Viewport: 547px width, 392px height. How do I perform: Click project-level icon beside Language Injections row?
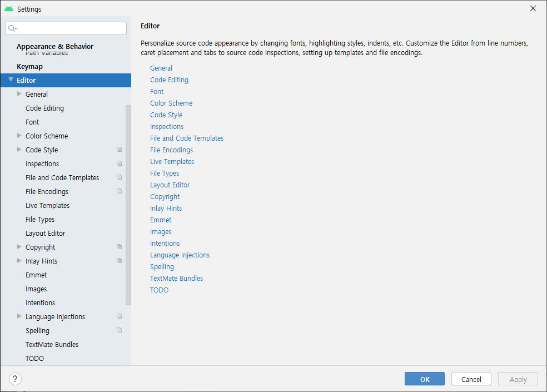(120, 316)
